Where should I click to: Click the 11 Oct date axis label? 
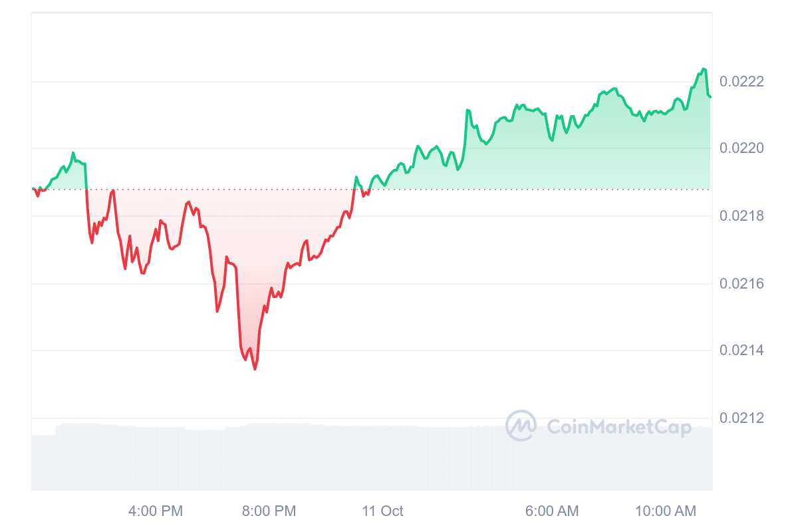click(x=382, y=511)
